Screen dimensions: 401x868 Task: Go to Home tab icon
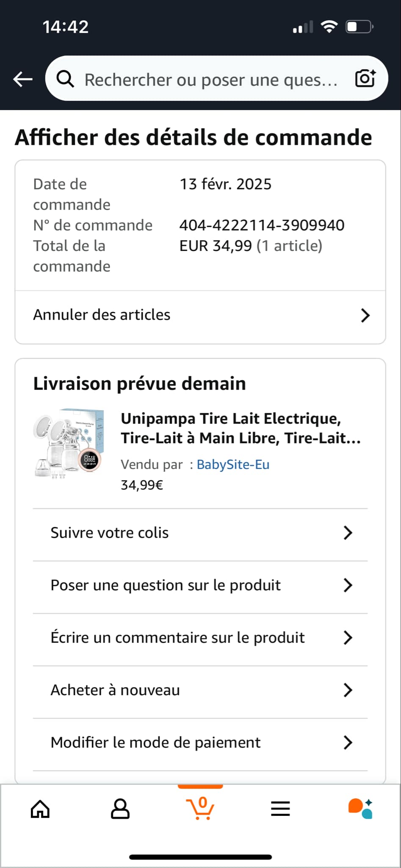click(x=40, y=809)
